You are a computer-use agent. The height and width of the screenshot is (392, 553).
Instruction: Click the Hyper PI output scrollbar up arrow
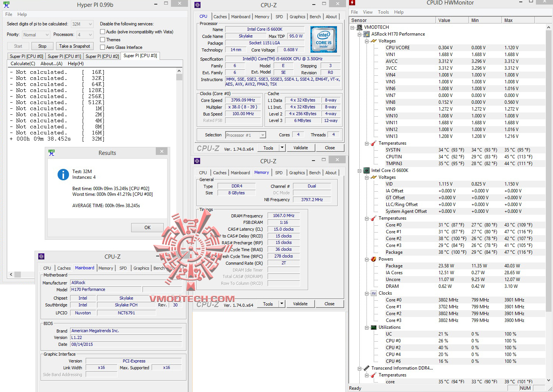pyautogui.click(x=179, y=71)
